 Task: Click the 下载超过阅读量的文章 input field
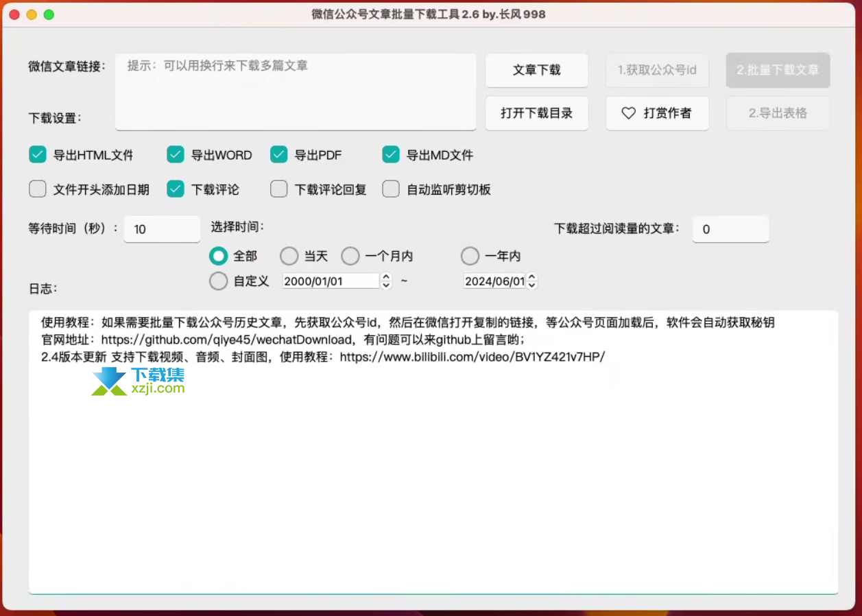[x=730, y=229]
